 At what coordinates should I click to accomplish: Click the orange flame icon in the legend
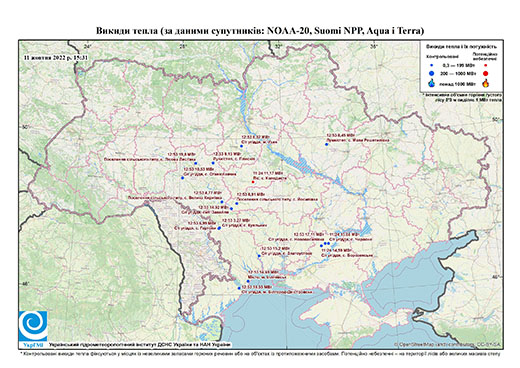(x=485, y=83)
